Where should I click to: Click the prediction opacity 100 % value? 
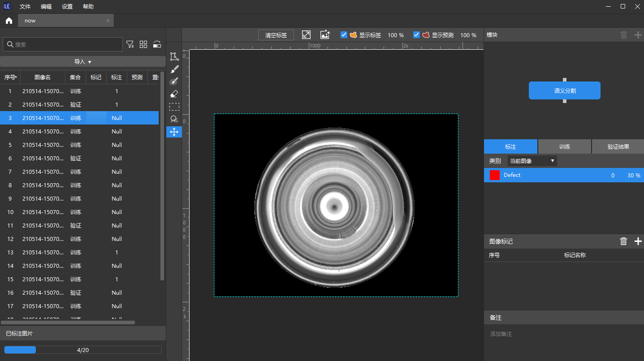468,35
